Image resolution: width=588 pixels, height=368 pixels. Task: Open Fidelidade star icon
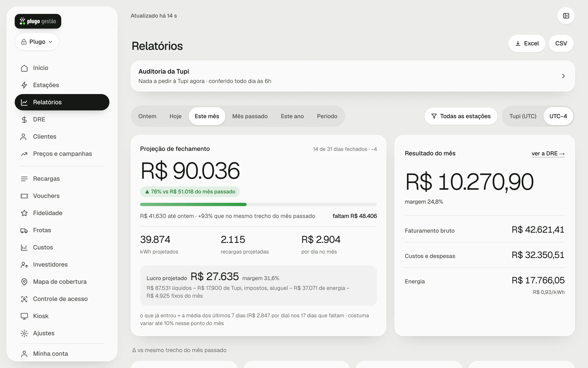coord(24,213)
